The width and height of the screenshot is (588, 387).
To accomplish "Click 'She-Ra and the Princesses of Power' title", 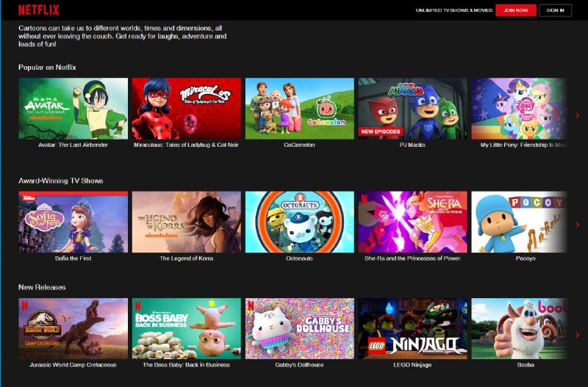I will [412, 258].
